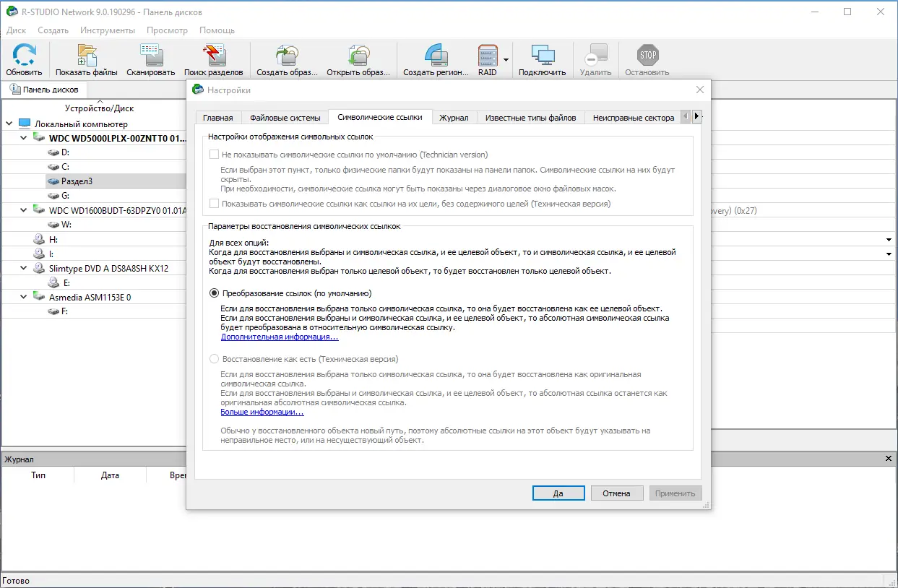898x588 pixels.
Task: Click the Устройство/Диск column header
Action: pyautogui.click(x=98, y=108)
